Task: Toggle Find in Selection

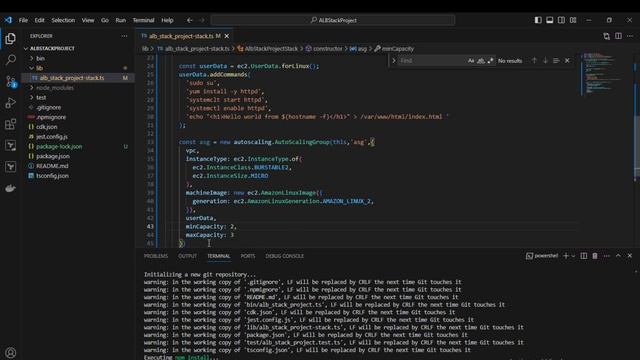Action: click(556, 60)
